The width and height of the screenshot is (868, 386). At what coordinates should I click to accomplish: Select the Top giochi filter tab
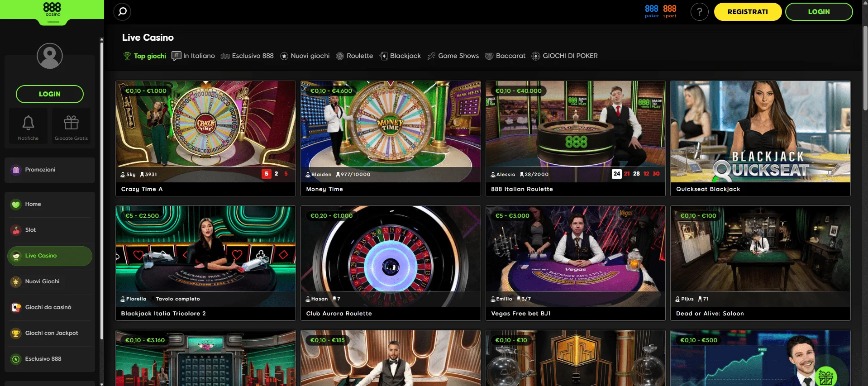point(145,56)
